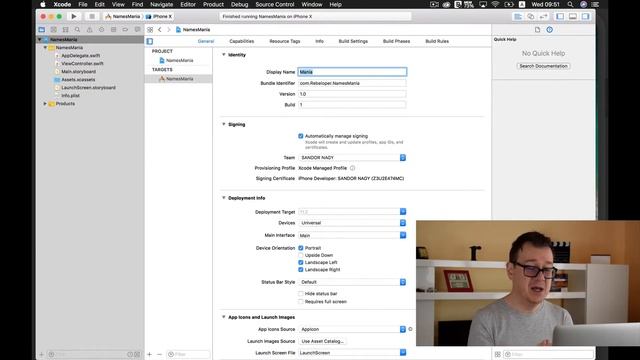Open Spotlight search in the menu bar
Image resolution: width=640 pixels, height=360 pixels.
coord(570,4)
